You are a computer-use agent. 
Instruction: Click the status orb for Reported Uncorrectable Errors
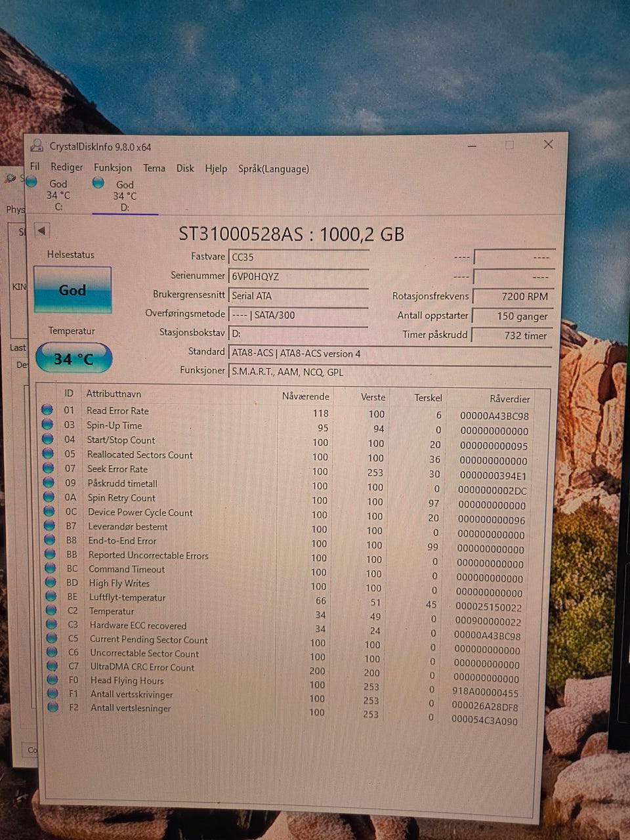point(50,553)
